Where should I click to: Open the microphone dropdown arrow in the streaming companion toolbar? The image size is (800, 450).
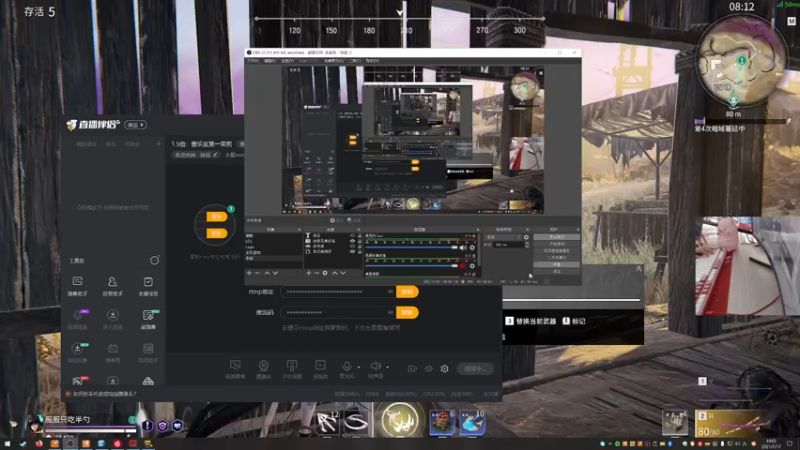coord(359,367)
